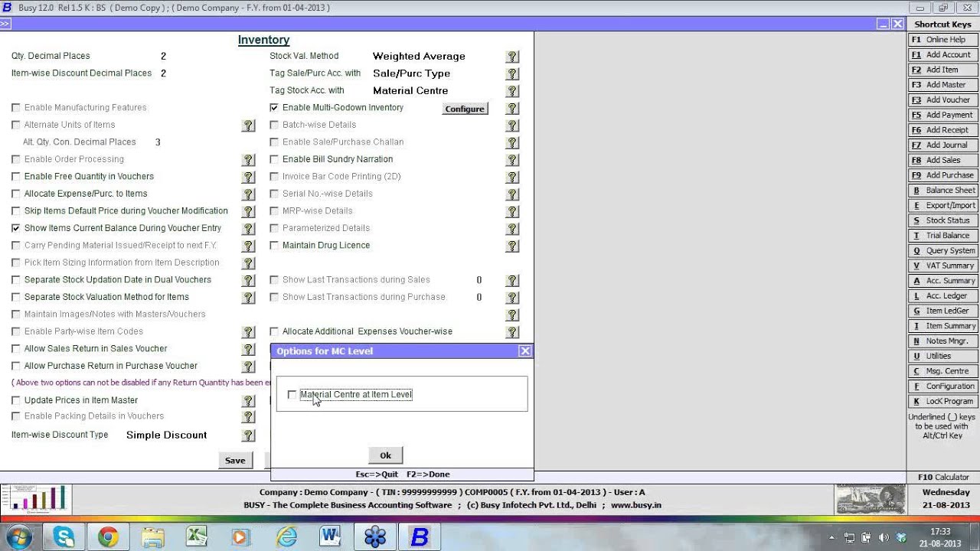Viewport: 980px width, 551px height.
Task: Open help icon for Update Prices in Item Master
Action: point(248,401)
